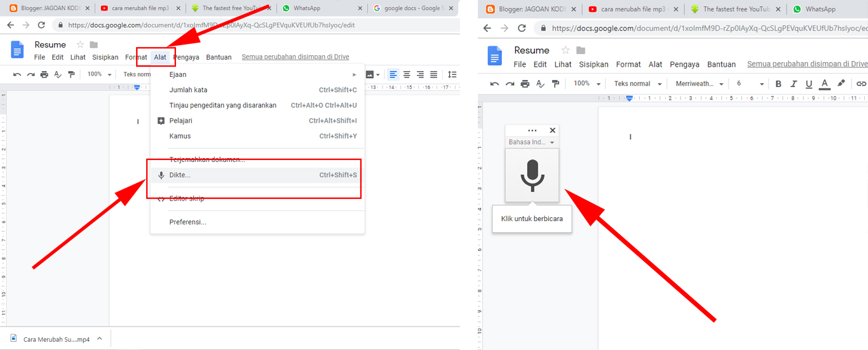Star the Resume document in the right window

pos(566,50)
